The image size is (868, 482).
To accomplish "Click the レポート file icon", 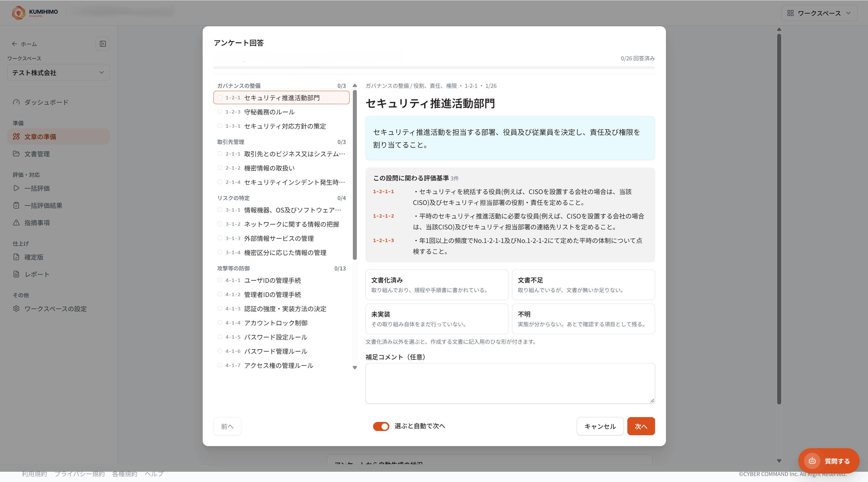I will coord(16,274).
